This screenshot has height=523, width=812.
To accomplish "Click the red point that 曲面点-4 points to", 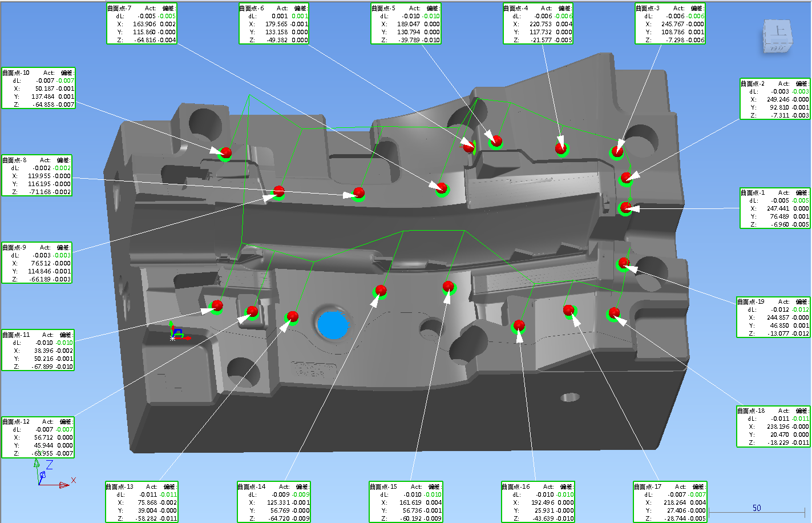I will pyautogui.click(x=561, y=148).
